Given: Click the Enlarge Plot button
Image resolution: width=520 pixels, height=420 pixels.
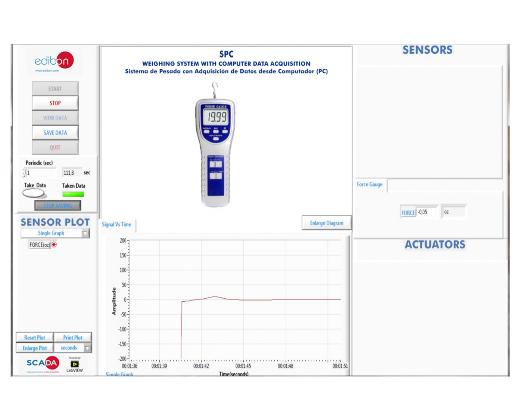Looking at the screenshot, I should (35, 348).
